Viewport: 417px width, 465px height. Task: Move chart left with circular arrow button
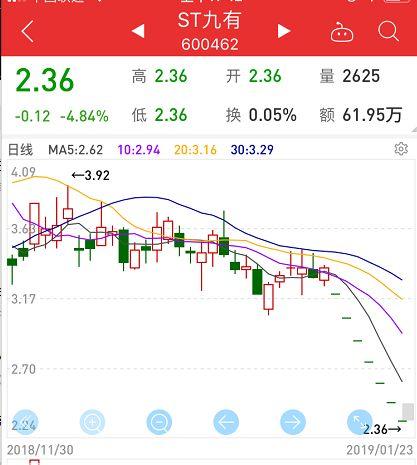point(226,422)
